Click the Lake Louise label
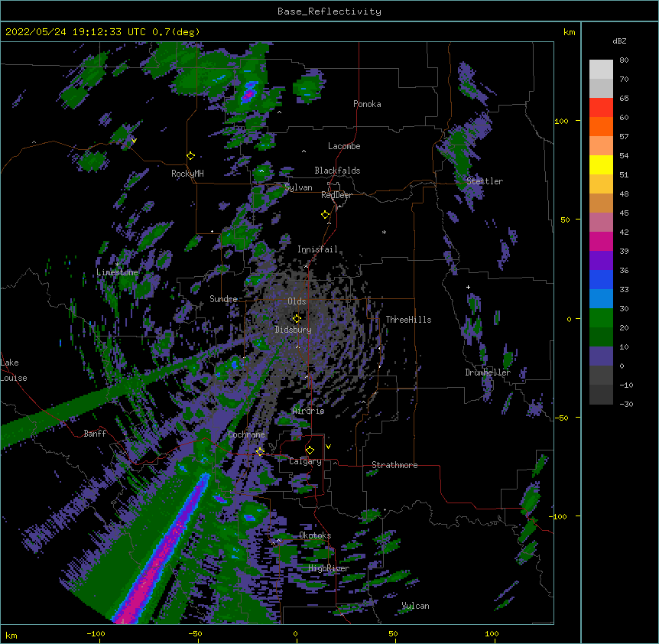659x644 pixels. pyautogui.click(x=14, y=370)
